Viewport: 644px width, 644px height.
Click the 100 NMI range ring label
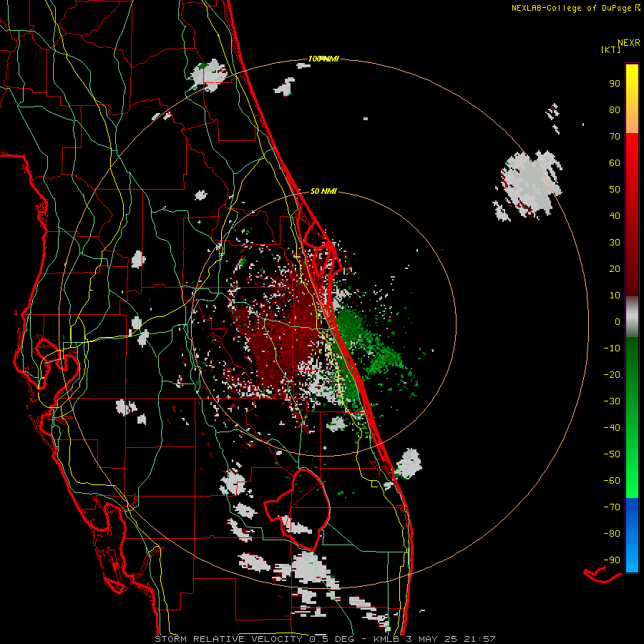[323, 59]
